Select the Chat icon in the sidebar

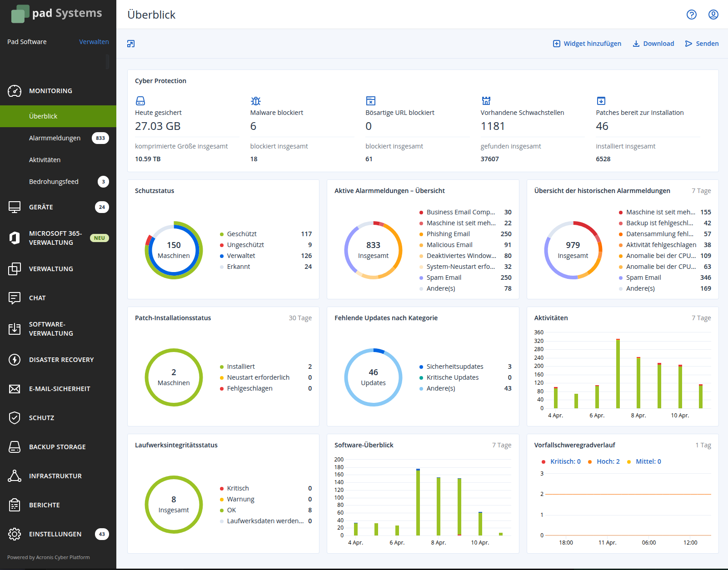click(x=15, y=298)
